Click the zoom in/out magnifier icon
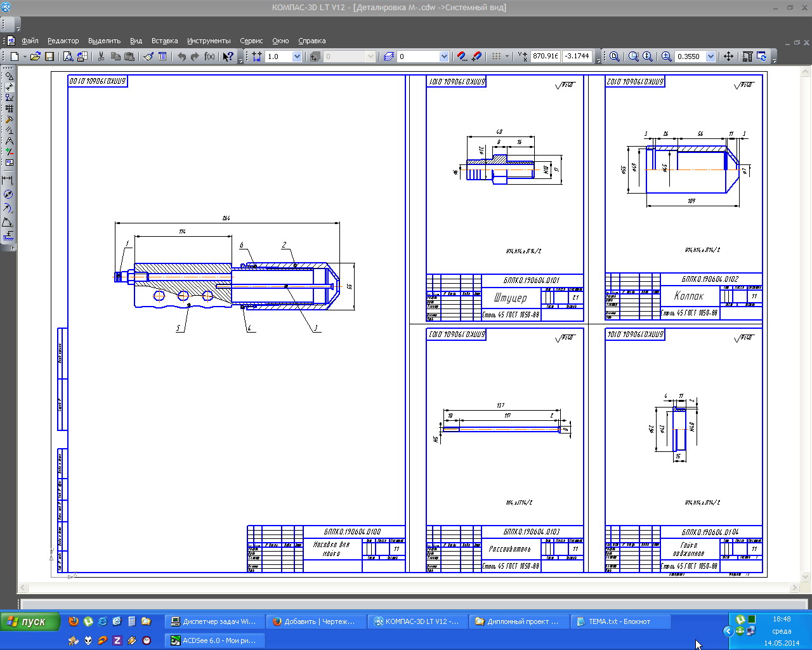The image size is (812, 650). point(667,56)
